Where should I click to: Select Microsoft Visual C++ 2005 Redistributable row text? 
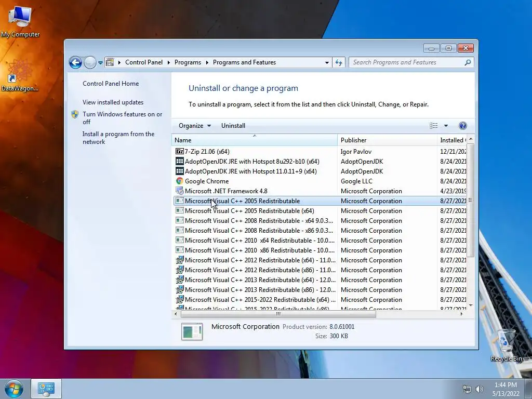pos(242,201)
